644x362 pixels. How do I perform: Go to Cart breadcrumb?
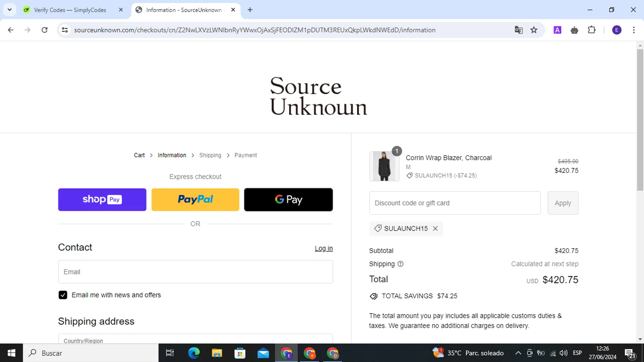pyautogui.click(x=139, y=155)
